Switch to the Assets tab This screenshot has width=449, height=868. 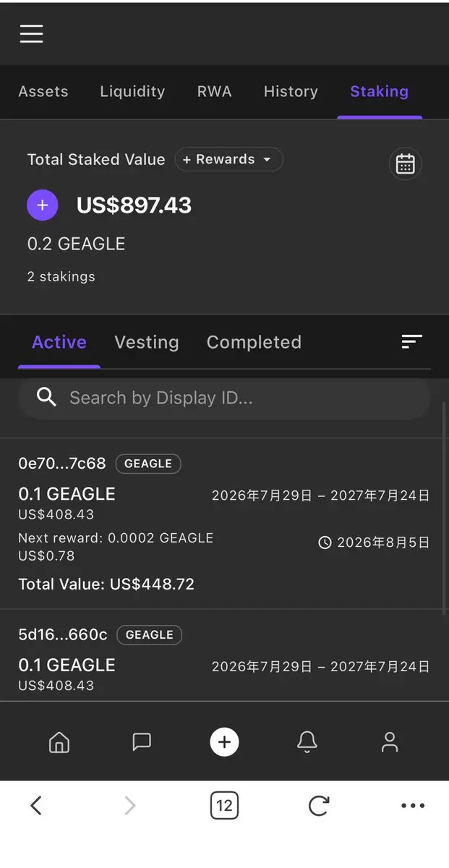pos(43,92)
